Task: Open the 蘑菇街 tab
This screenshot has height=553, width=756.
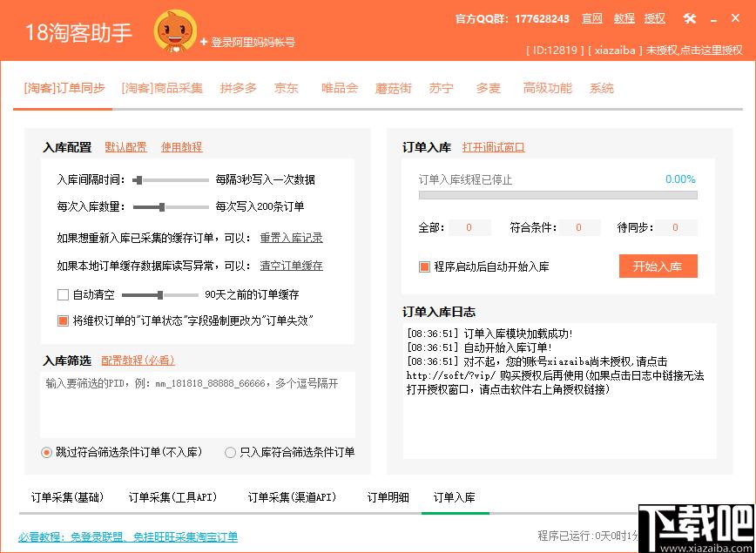Action: click(394, 88)
